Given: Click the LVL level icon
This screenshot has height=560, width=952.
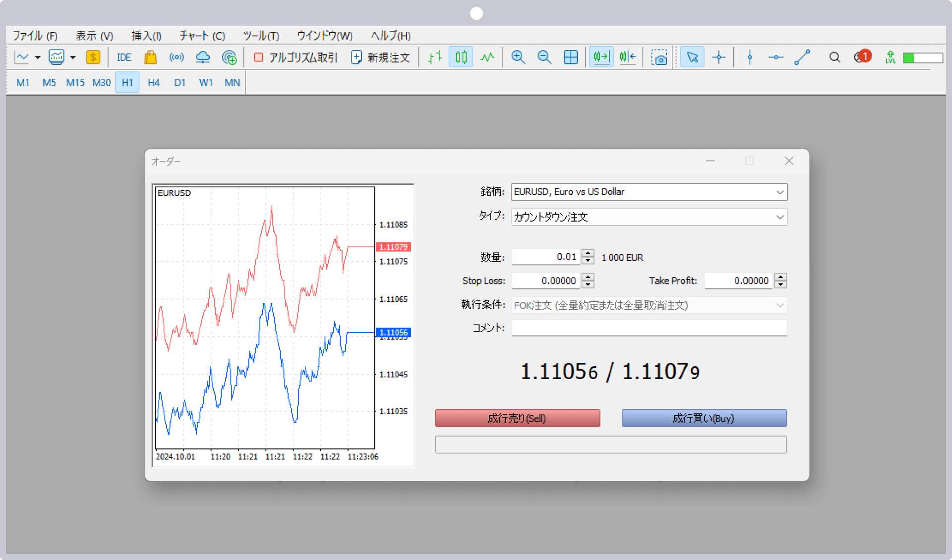Looking at the screenshot, I should click(891, 57).
